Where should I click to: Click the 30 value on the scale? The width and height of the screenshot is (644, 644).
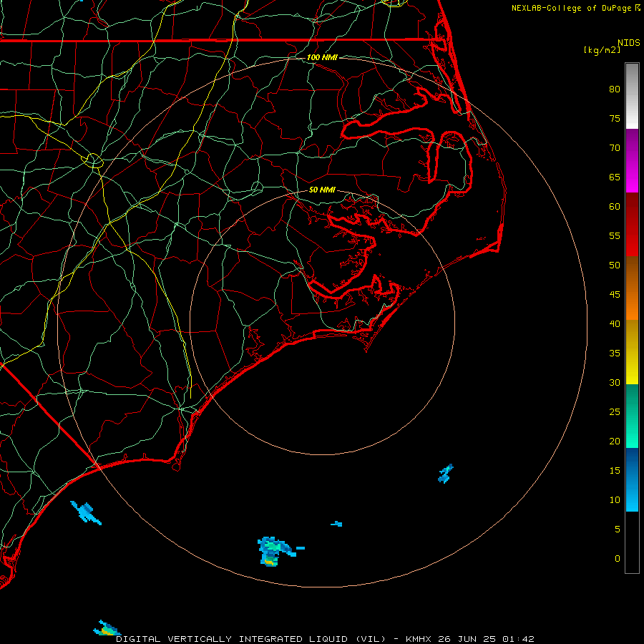(615, 383)
